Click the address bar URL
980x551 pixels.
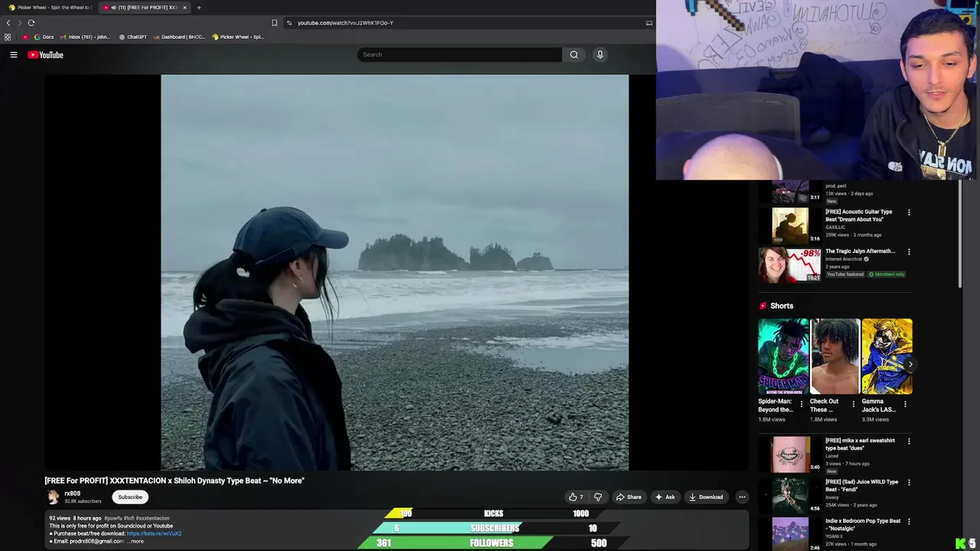point(345,23)
